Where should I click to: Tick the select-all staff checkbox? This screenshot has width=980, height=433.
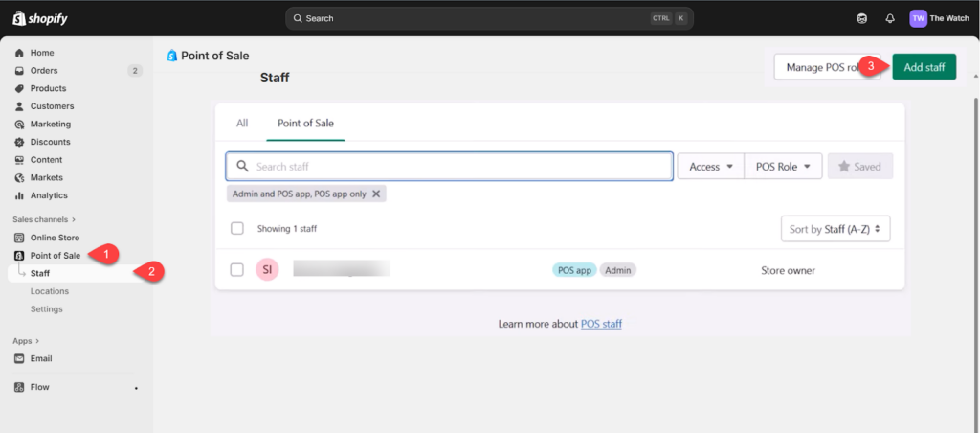[x=237, y=229]
